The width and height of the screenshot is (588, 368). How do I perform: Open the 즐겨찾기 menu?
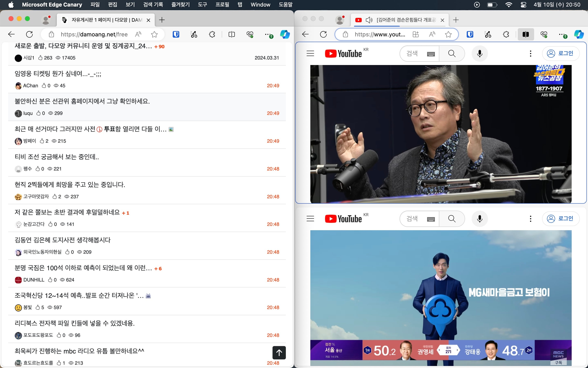click(180, 5)
